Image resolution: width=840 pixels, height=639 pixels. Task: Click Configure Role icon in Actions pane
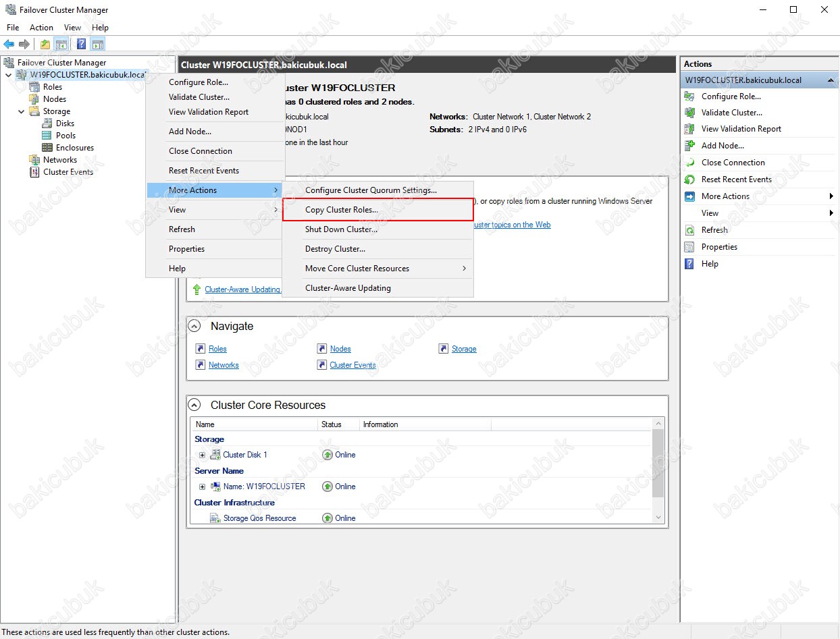pos(689,96)
